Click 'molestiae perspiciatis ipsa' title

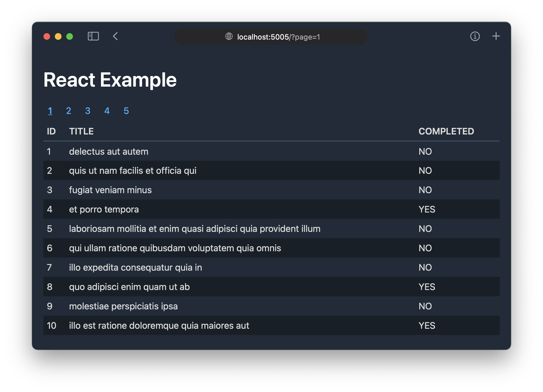tap(123, 306)
